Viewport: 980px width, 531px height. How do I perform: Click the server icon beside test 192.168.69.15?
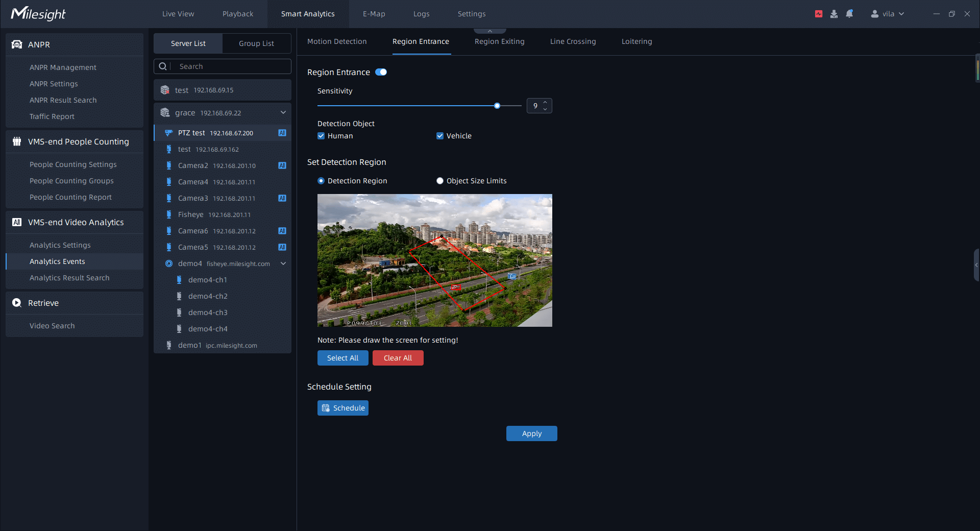[x=165, y=90]
